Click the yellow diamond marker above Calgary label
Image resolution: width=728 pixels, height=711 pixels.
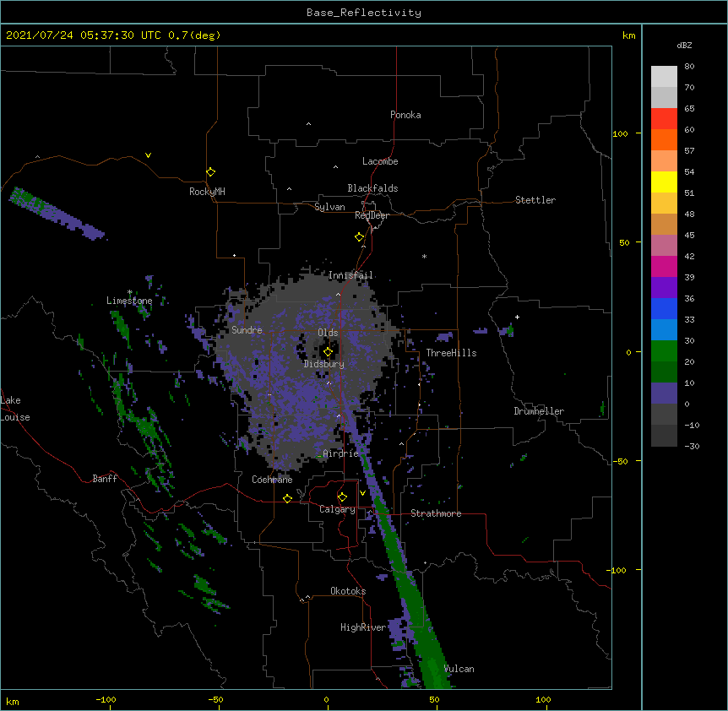(x=342, y=497)
